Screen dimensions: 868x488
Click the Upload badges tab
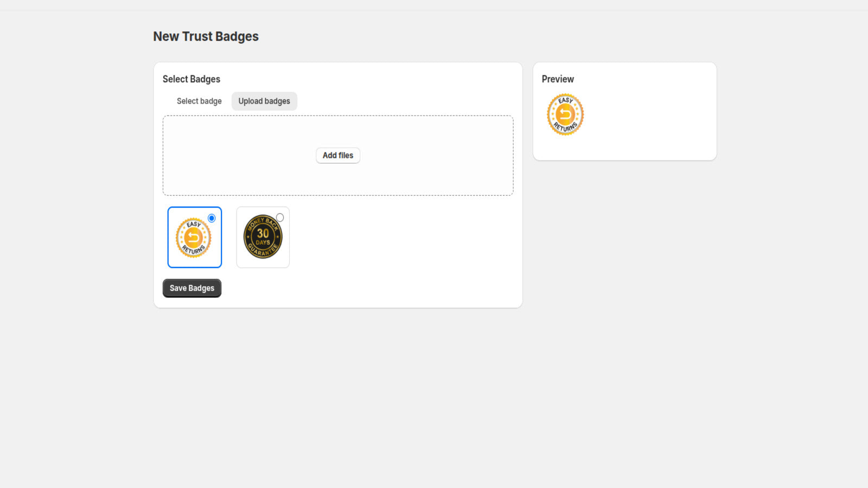[264, 101]
